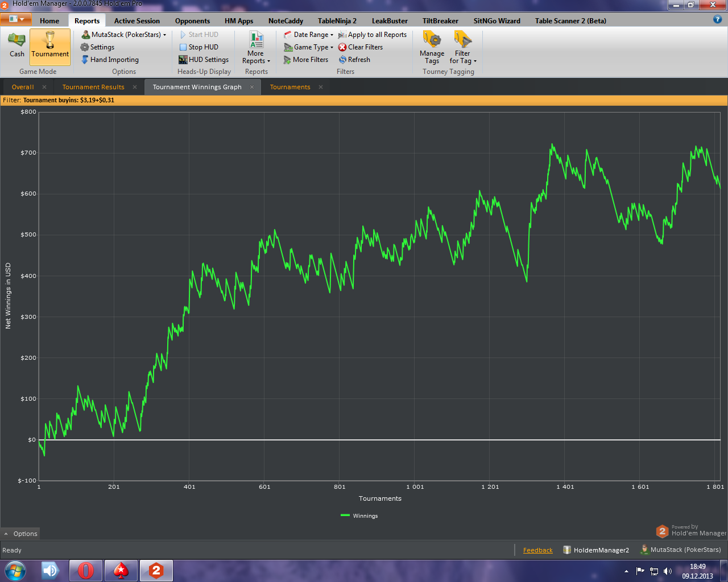Image resolution: width=728 pixels, height=582 pixels.
Task: Open HUD Settings
Action: click(204, 60)
